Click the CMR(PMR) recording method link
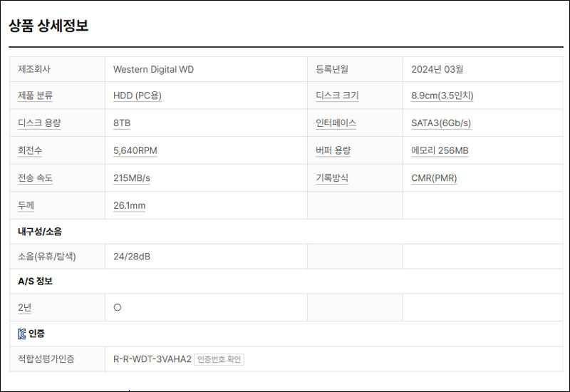Image resolution: width=570 pixels, height=392 pixels. (434, 178)
